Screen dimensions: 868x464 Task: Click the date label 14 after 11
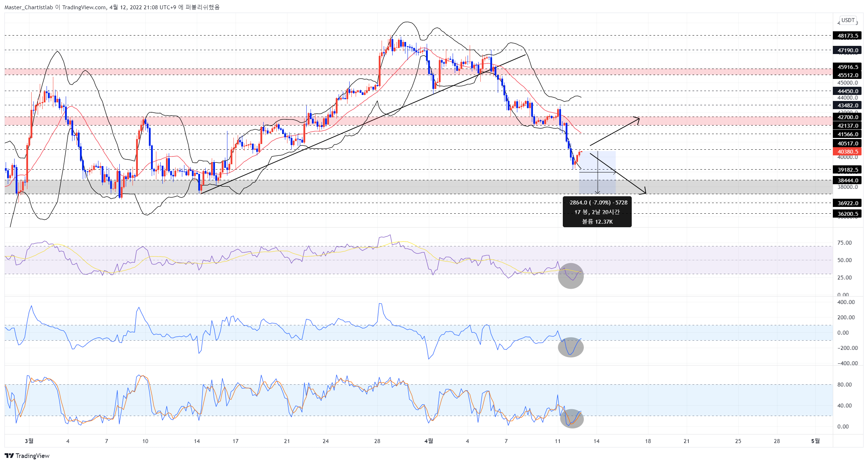click(x=596, y=441)
